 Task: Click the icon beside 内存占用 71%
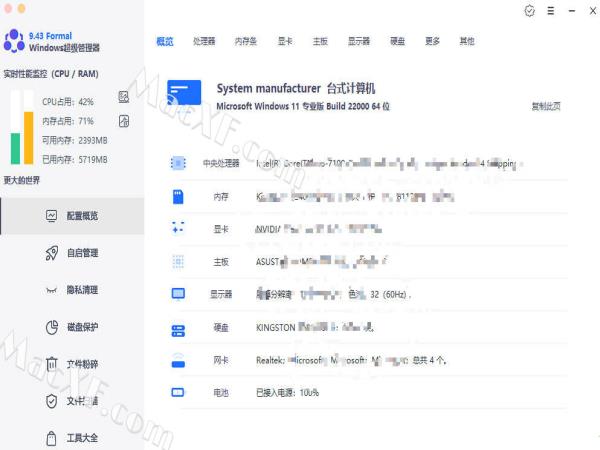click(x=124, y=121)
